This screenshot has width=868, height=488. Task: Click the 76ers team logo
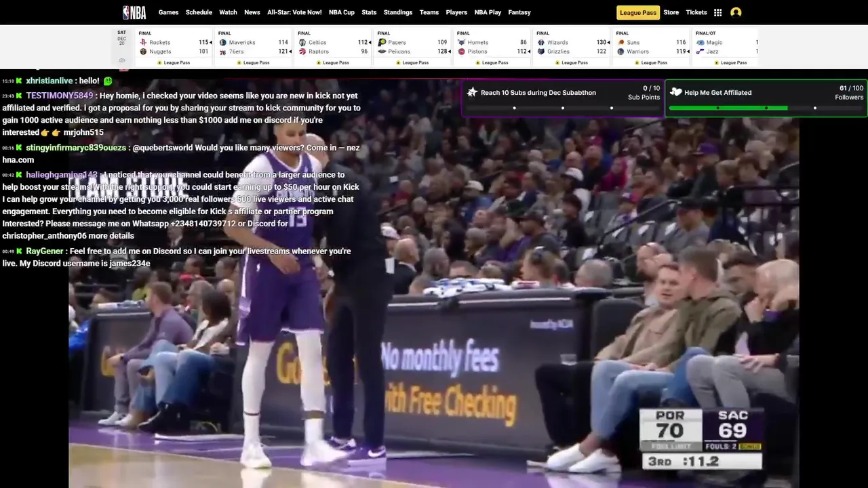pyautogui.click(x=223, y=52)
